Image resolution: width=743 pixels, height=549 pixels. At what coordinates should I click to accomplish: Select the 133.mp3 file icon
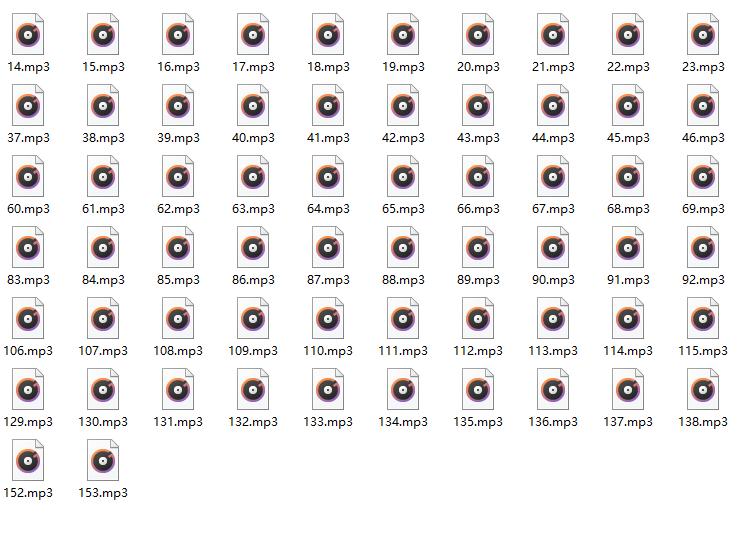point(328,389)
